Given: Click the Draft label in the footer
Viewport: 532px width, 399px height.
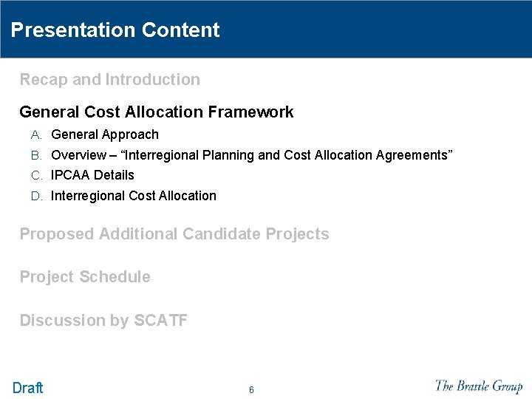Looking at the screenshot, I should tap(27, 387).
